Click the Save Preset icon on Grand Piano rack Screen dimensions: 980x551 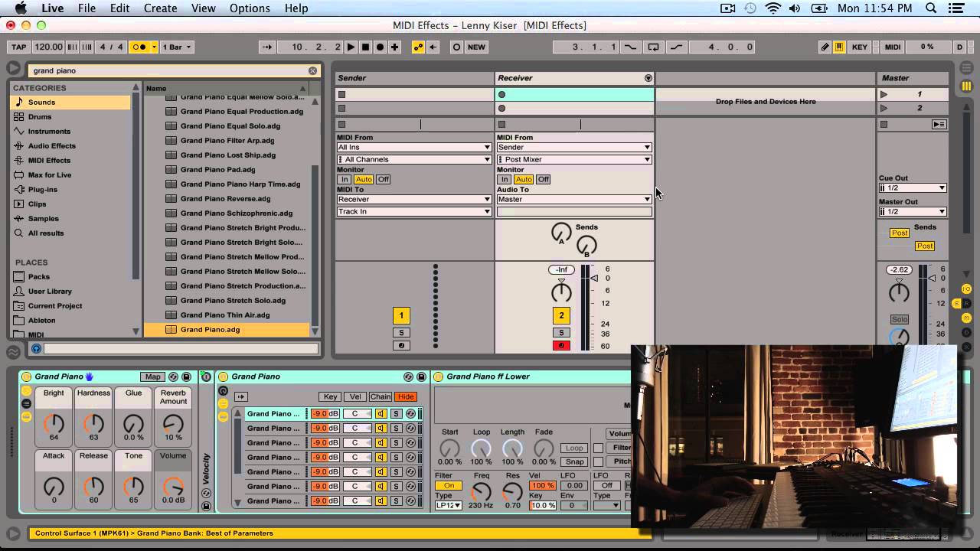click(186, 377)
